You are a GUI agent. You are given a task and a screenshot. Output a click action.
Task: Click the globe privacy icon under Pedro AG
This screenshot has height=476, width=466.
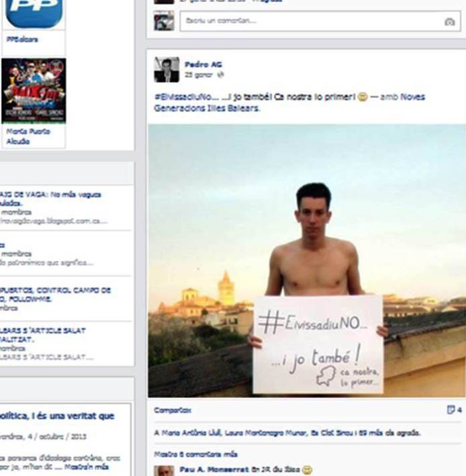coord(221,75)
